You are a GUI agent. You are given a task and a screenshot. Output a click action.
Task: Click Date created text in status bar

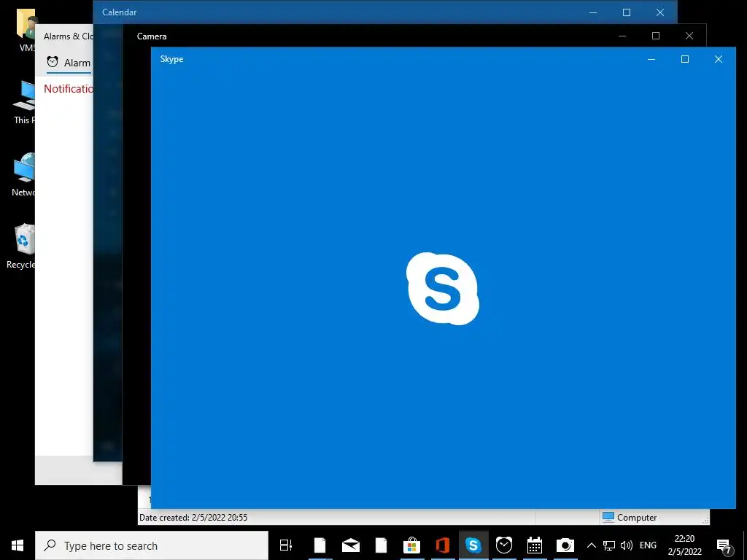pos(193,517)
